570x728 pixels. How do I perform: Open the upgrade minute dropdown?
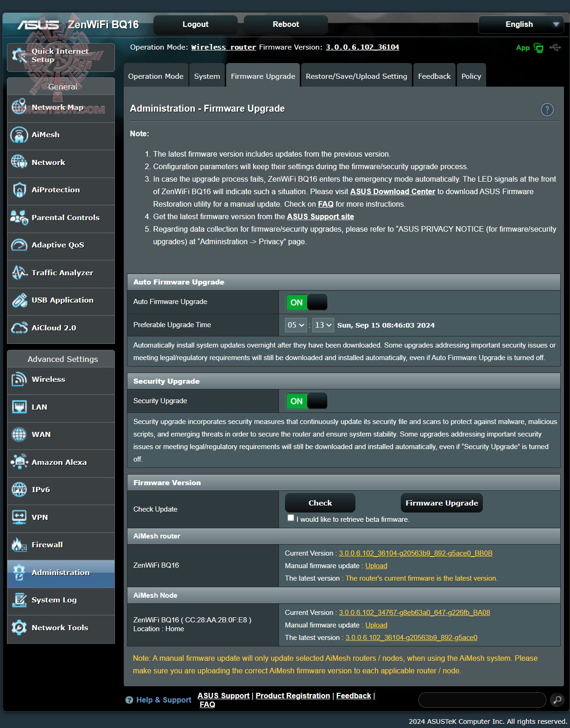323,325
